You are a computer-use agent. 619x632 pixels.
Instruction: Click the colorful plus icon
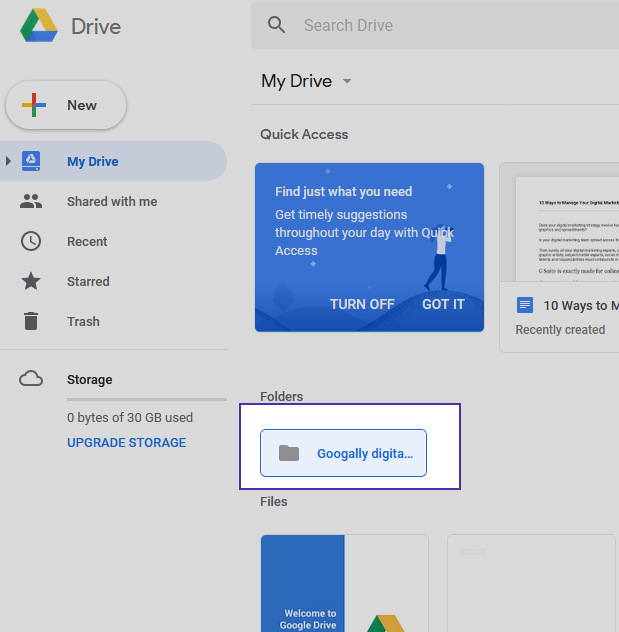(34, 105)
